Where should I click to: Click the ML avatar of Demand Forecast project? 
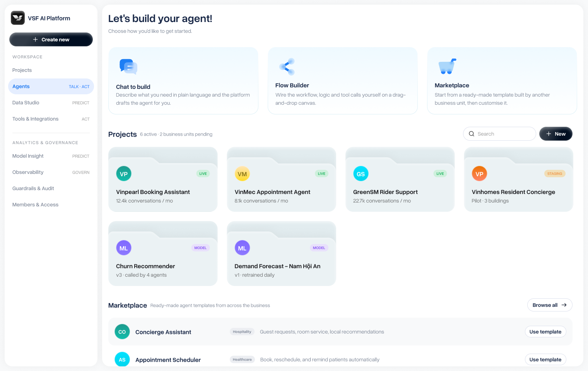point(242,248)
